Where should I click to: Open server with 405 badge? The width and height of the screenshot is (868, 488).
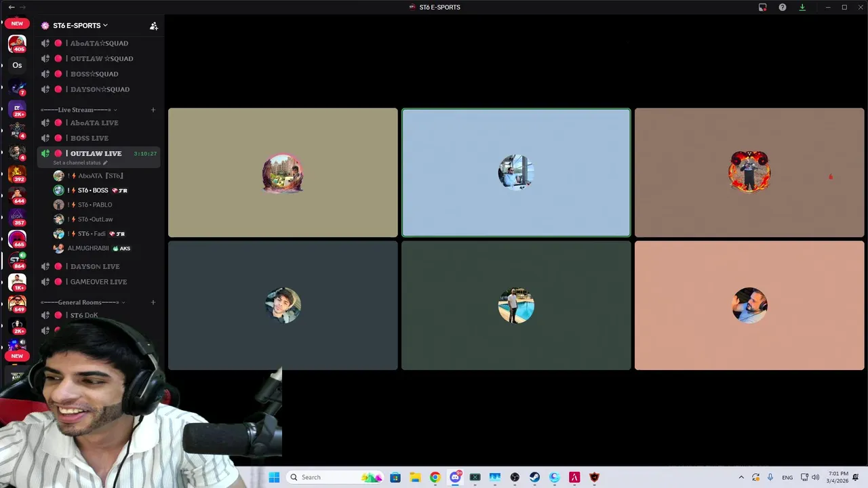(17, 44)
